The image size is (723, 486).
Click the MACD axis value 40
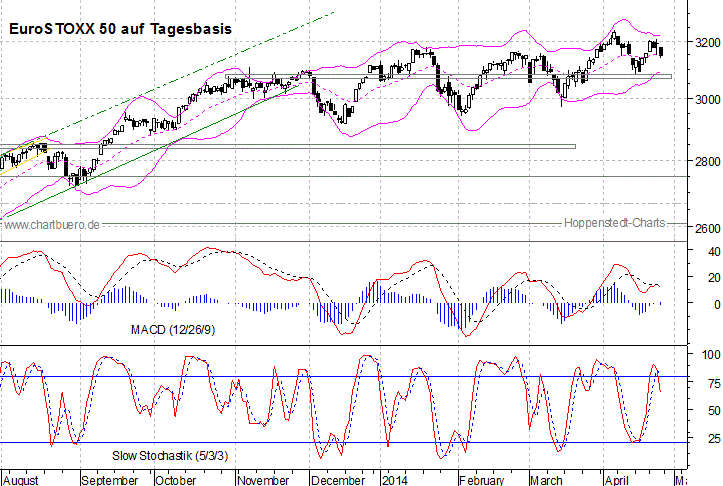714,252
